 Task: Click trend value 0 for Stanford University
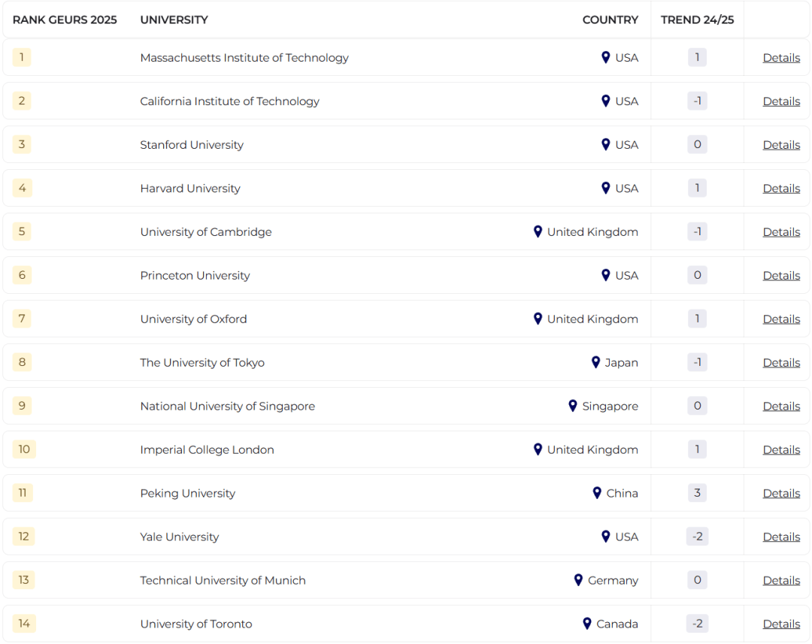(x=697, y=144)
